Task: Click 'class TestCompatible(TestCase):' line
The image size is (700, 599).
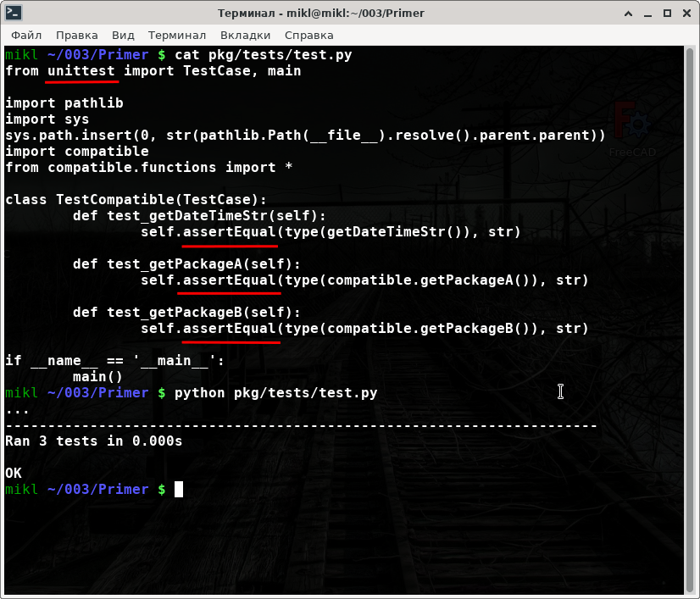Action: (136, 200)
